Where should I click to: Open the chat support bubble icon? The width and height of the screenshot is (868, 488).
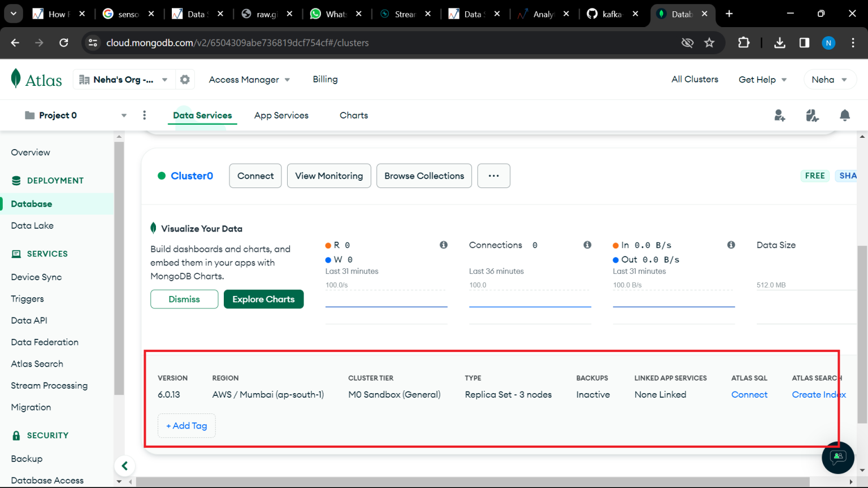[x=838, y=457]
